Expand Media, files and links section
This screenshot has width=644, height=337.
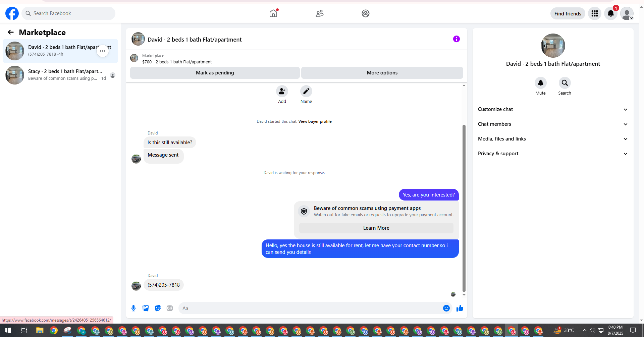553,139
